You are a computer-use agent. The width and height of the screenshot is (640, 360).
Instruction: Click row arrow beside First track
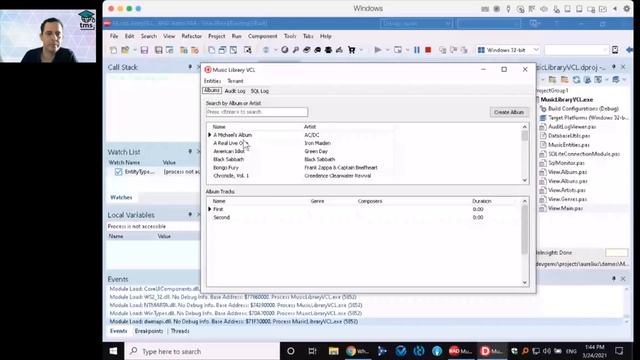(210, 209)
